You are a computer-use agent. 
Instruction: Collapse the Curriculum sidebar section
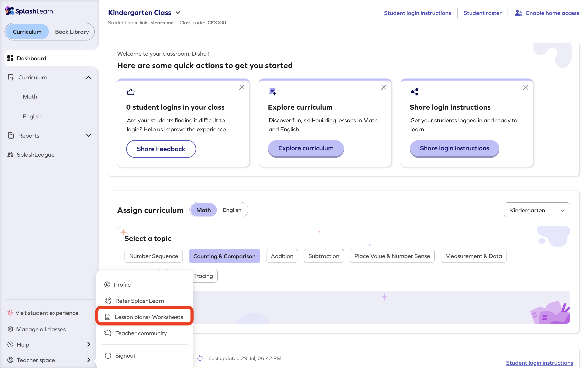click(89, 77)
